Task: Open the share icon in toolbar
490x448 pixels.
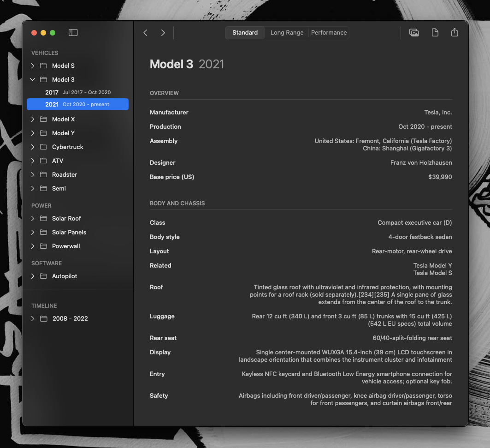Action: coord(455,33)
